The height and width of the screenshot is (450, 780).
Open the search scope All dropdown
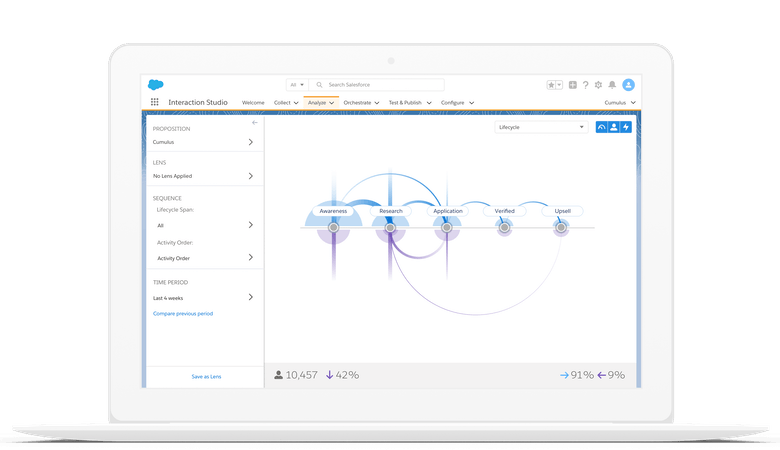(x=297, y=85)
